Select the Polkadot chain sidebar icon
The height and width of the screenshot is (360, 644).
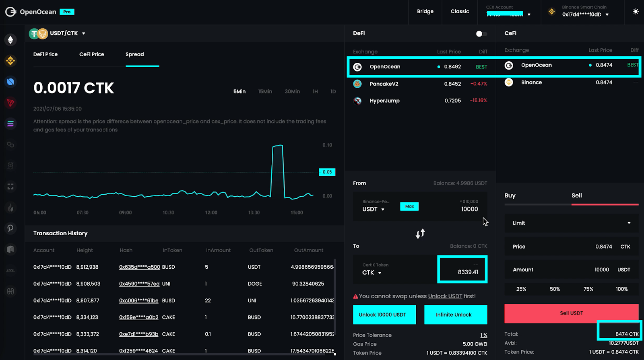click(x=10, y=228)
